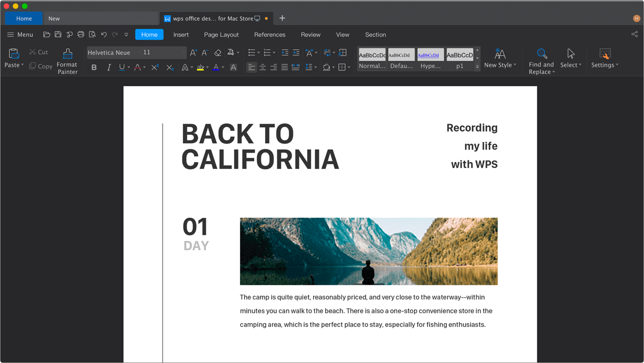The height and width of the screenshot is (363, 644).
Task: Switch to the Insert ribbon tab
Action: coord(181,34)
